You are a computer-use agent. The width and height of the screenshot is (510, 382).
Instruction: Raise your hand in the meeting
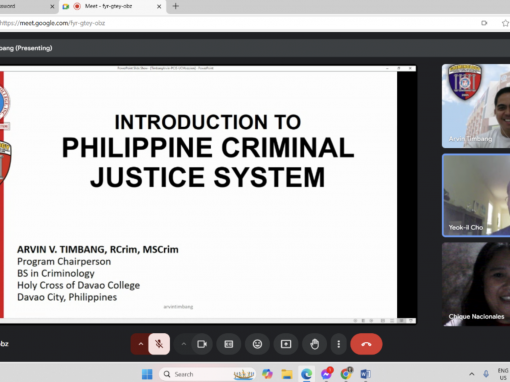click(x=314, y=344)
